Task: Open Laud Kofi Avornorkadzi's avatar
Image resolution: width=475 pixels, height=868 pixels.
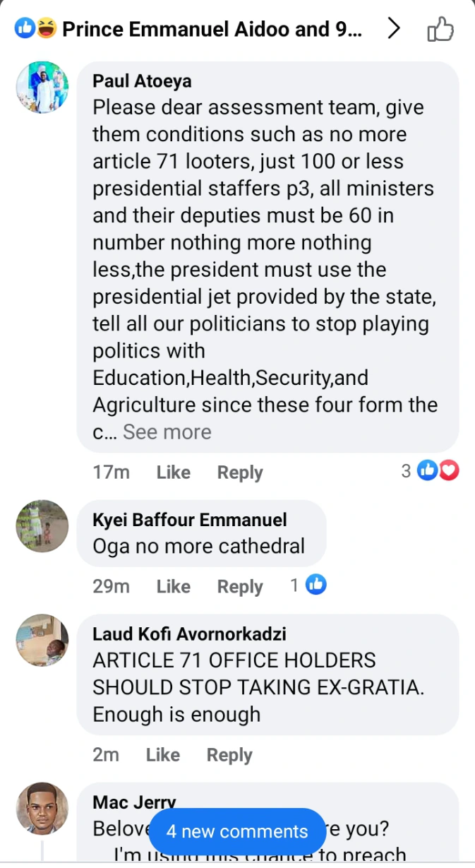Action: [x=42, y=640]
